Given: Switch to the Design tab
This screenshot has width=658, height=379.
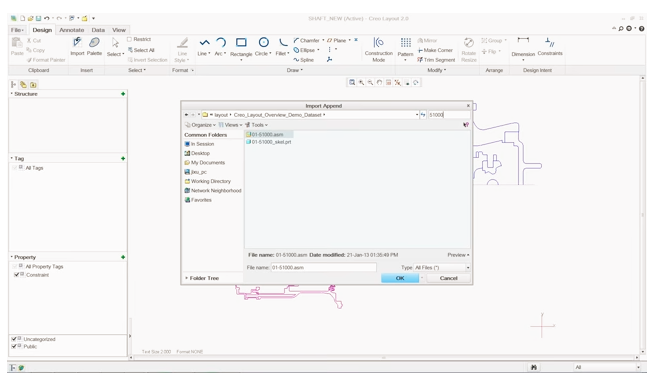Looking at the screenshot, I should coord(42,30).
